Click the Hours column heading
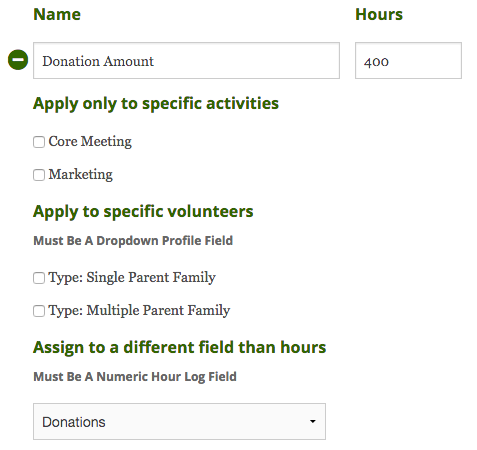This screenshot has width=477, height=450. click(x=379, y=14)
